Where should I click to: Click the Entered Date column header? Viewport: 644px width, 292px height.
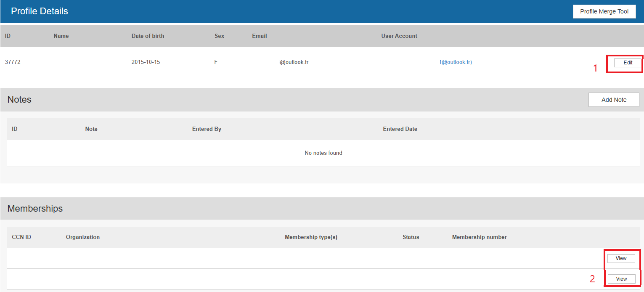coord(400,129)
